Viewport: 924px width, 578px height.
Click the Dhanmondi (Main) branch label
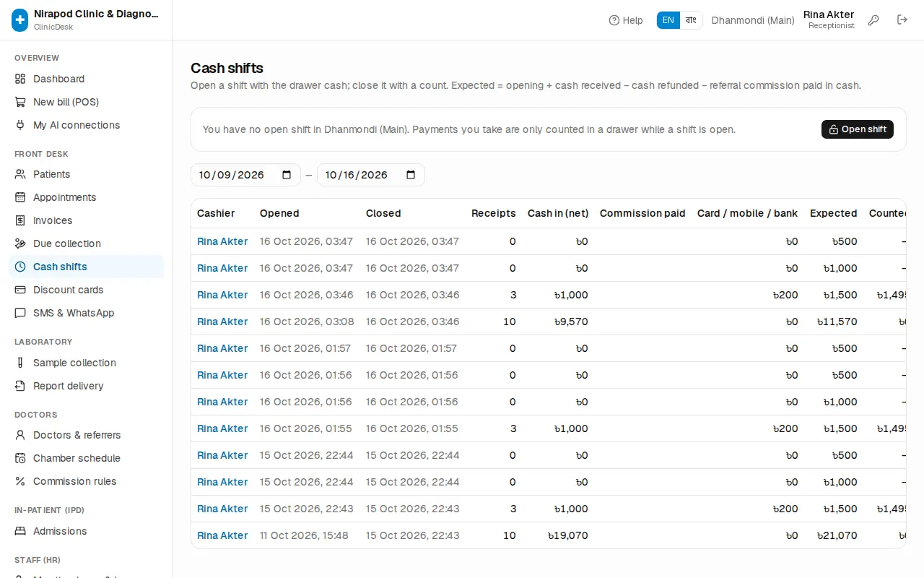753,20
